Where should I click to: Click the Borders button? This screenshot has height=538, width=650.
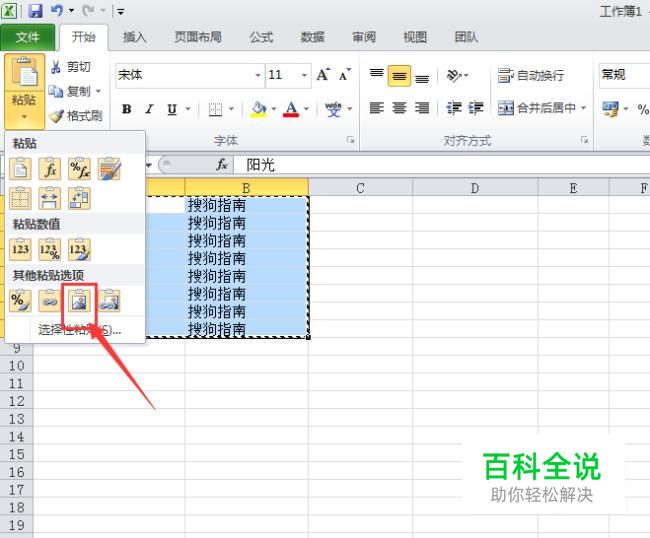pos(215,109)
